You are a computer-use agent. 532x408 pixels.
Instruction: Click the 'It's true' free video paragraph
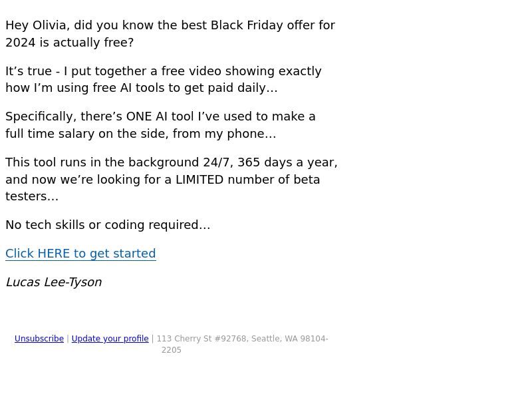point(164,79)
